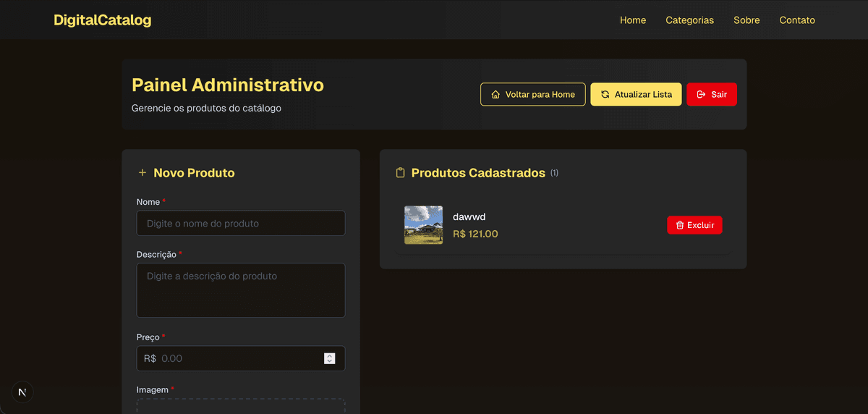This screenshot has width=868, height=414.
Task: Click the clipboard icon beside Produtos Cadastrados
Action: click(x=400, y=173)
